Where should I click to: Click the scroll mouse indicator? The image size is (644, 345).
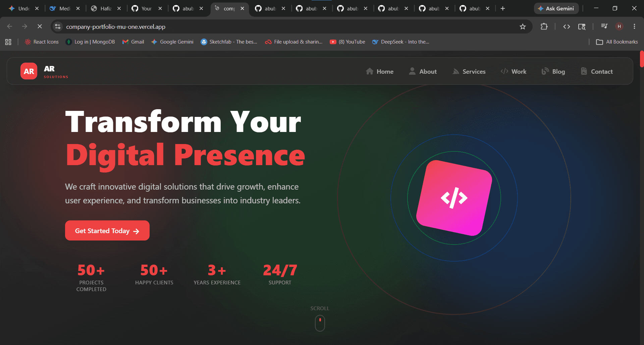320,324
